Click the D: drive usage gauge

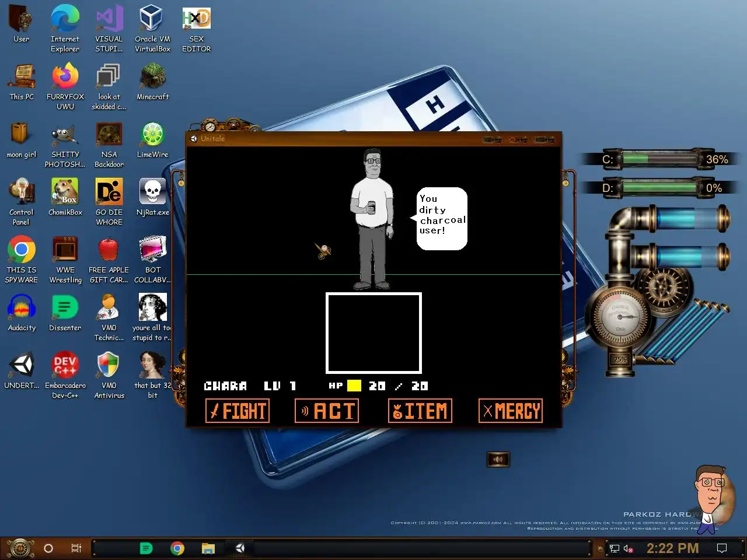(659, 187)
